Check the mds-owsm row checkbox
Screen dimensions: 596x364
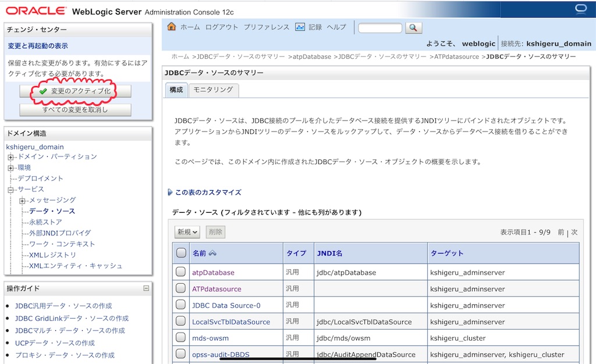(x=181, y=337)
